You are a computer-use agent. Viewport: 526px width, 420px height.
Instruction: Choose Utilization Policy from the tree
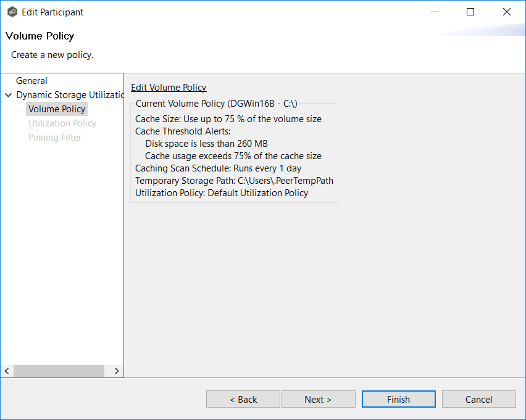click(62, 123)
